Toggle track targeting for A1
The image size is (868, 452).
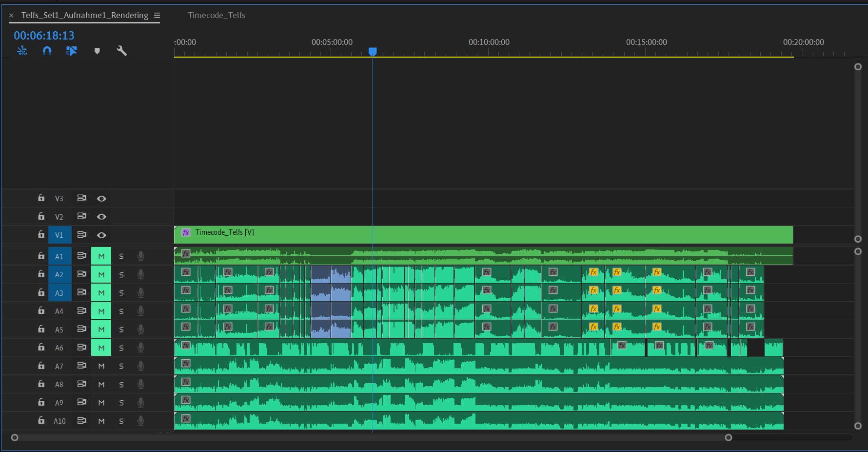pos(59,256)
